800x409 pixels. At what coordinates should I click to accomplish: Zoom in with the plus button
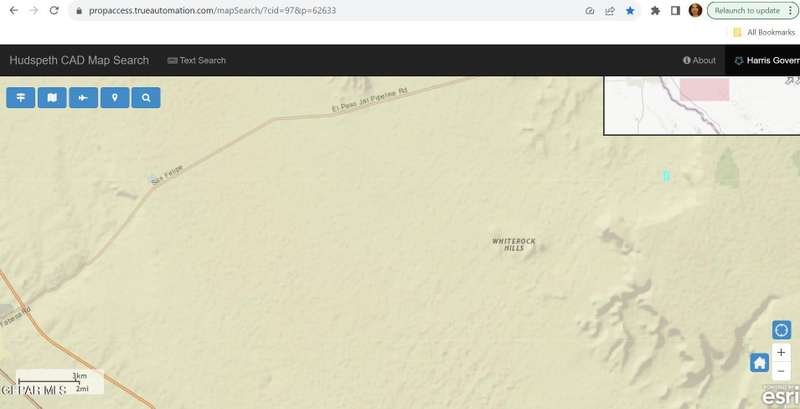point(782,353)
